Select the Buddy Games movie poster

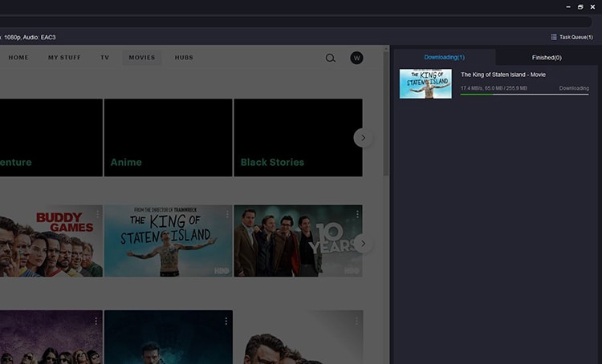tap(51, 241)
